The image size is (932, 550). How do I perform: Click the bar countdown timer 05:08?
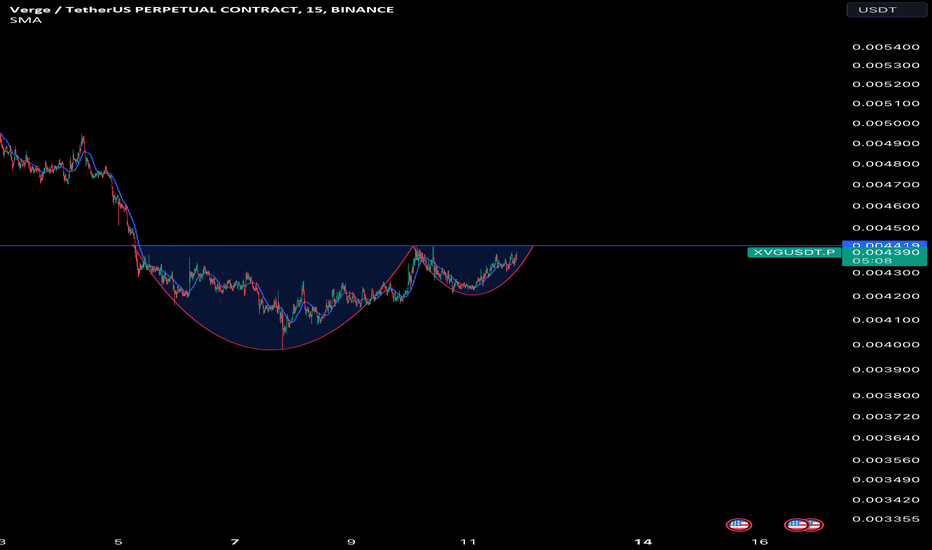coord(872,261)
